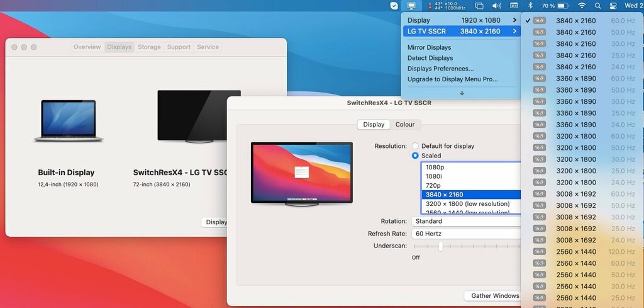Click the Display Menu monitor icon in menu bar
This screenshot has height=308, width=644.
(411, 6)
